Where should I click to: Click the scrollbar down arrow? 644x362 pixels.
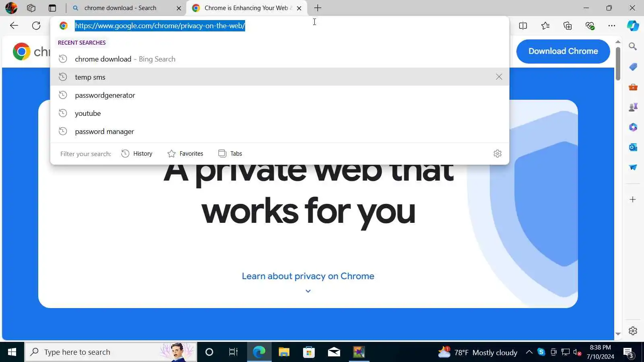[x=618, y=334]
